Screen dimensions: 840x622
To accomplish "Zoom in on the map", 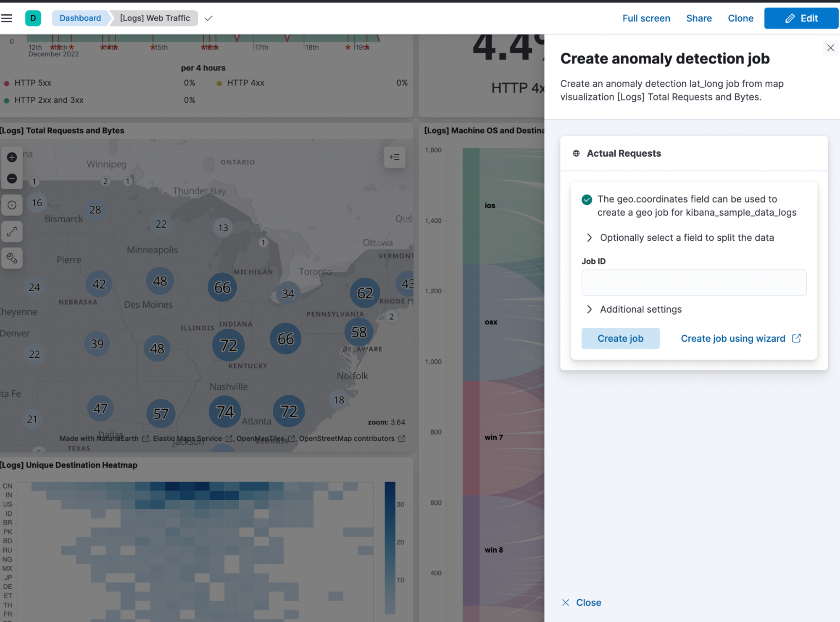I will (12, 157).
